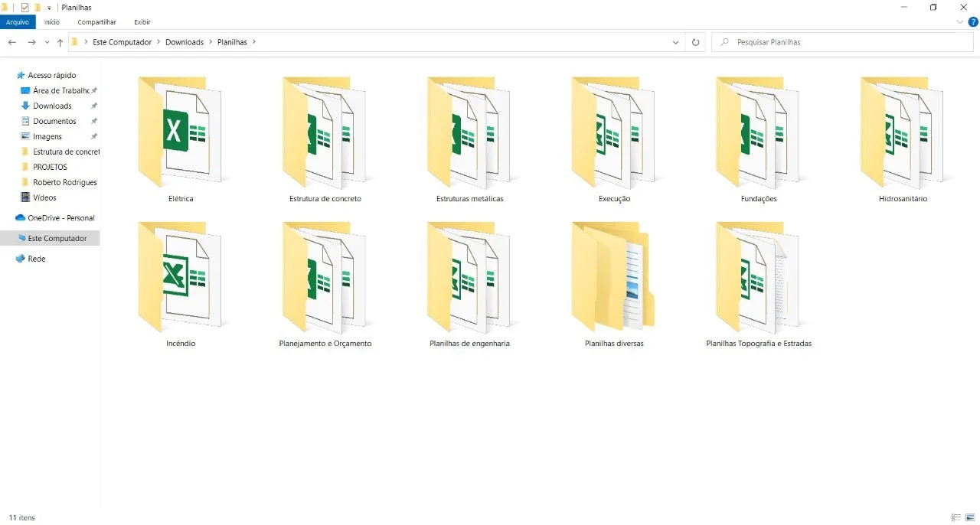
Task: Go forward with the Forward arrow
Action: tap(31, 42)
